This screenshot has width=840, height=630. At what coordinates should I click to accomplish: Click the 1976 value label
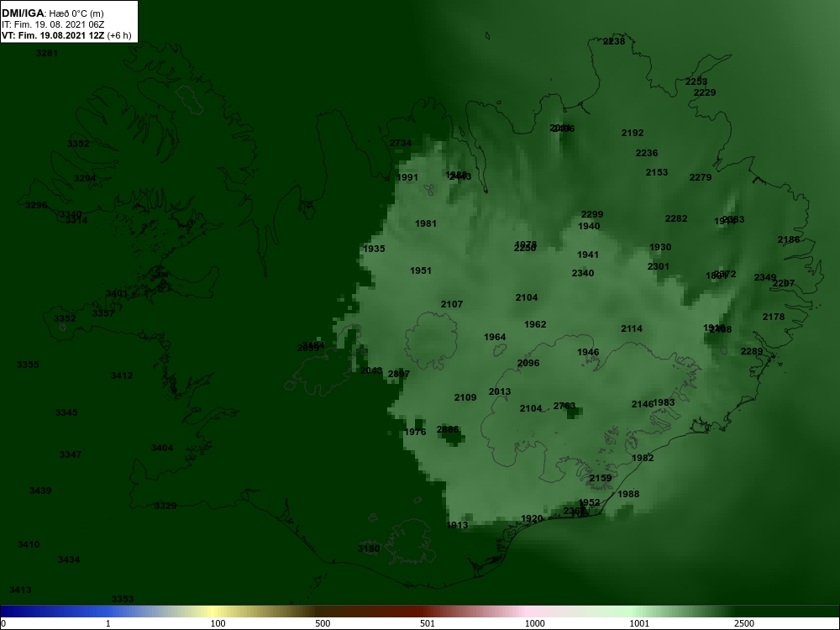pyautogui.click(x=415, y=433)
